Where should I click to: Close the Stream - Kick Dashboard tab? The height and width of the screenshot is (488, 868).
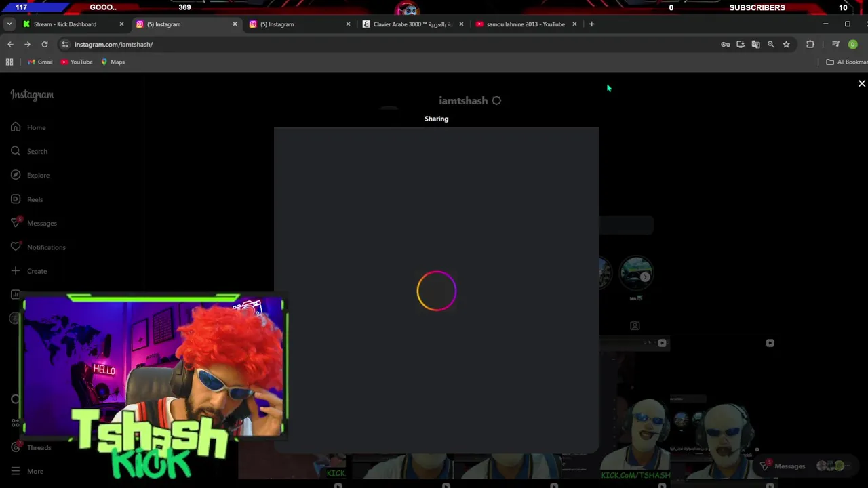tap(121, 24)
